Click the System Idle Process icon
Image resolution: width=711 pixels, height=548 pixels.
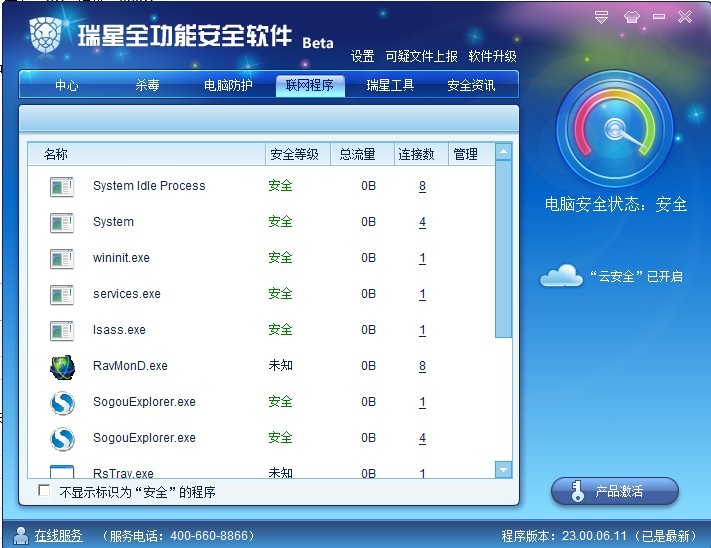point(62,186)
